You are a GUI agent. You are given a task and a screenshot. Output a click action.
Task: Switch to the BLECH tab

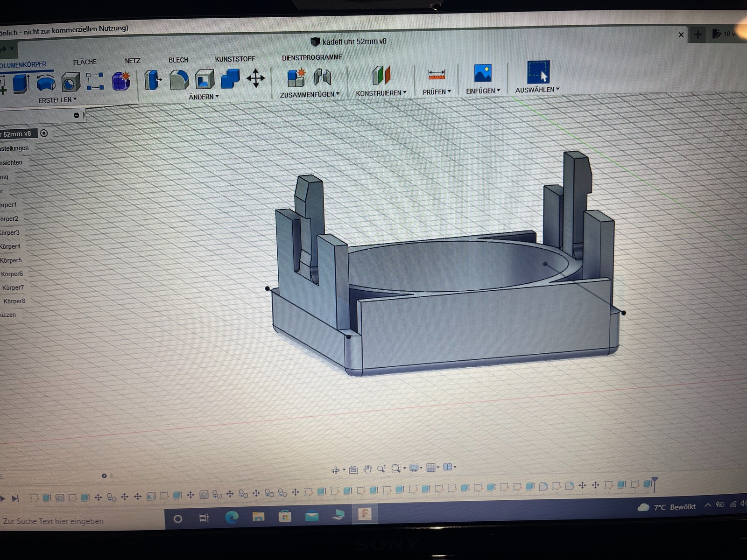pos(178,60)
